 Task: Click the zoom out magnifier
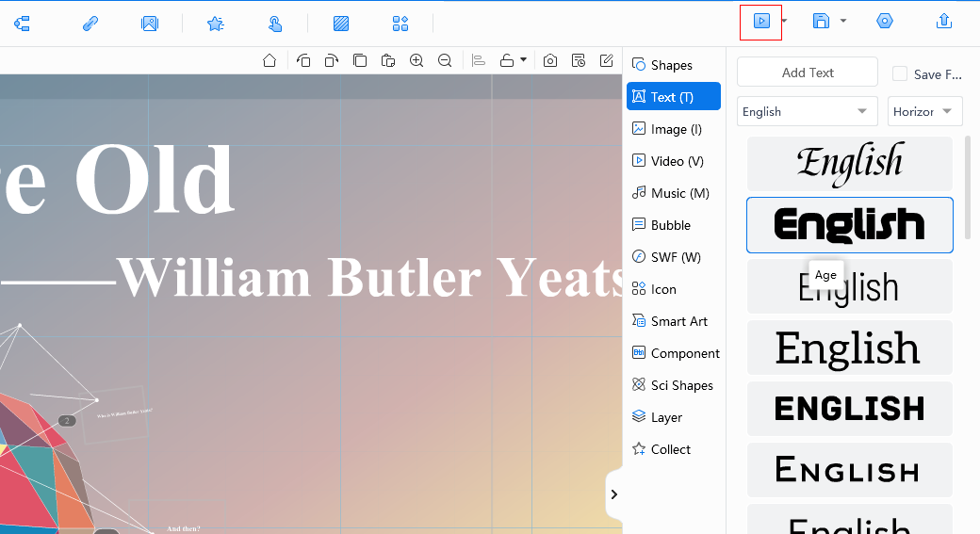click(445, 60)
